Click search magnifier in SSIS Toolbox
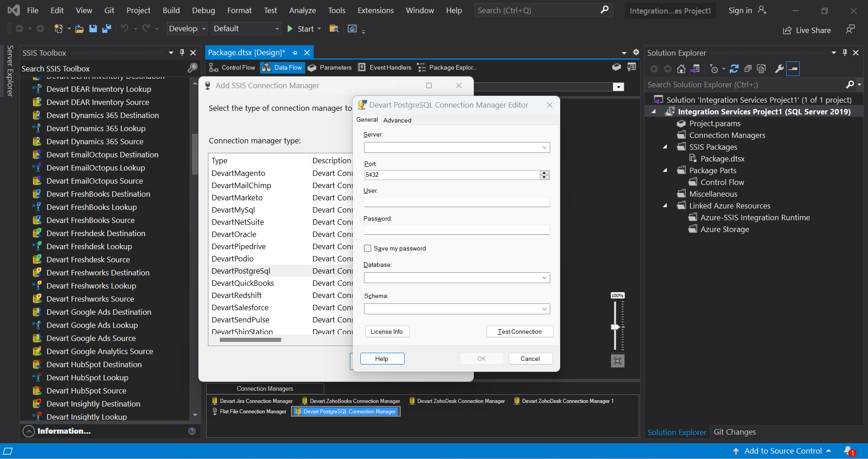868x459 pixels. coord(193,68)
